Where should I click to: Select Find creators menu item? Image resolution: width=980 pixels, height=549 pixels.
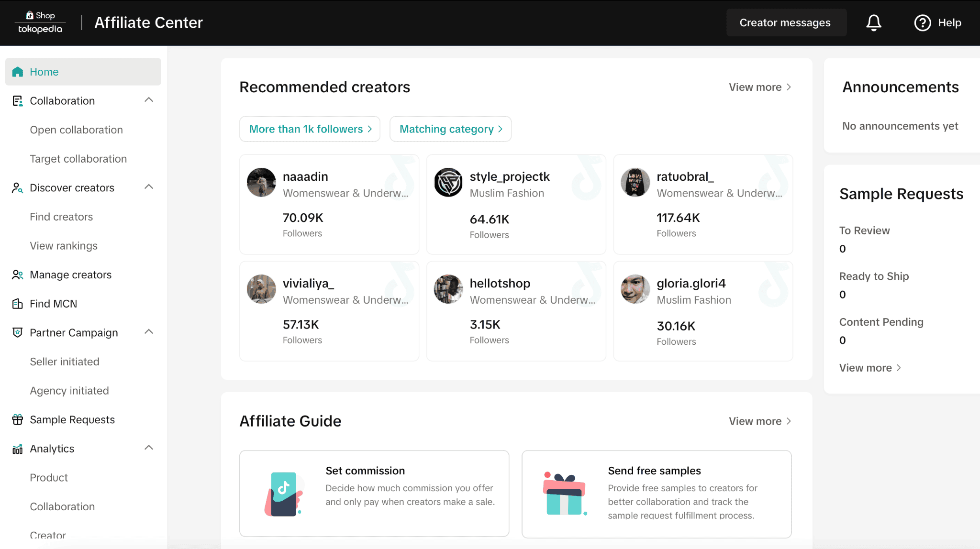click(x=61, y=217)
